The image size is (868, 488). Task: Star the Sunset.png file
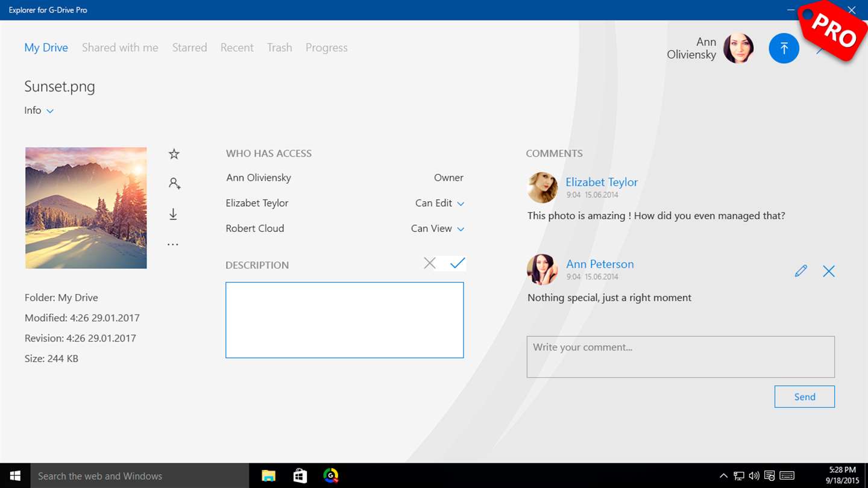coord(174,154)
